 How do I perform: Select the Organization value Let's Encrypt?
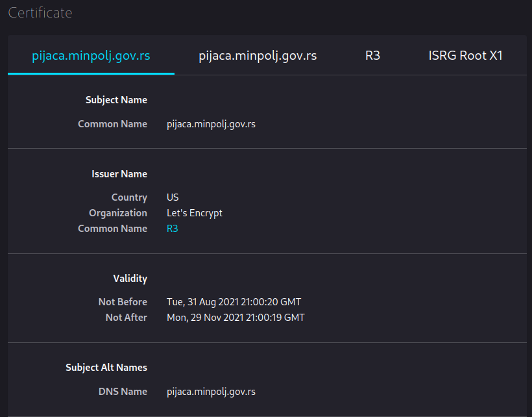pyautogui.click(x=195, y=213)
